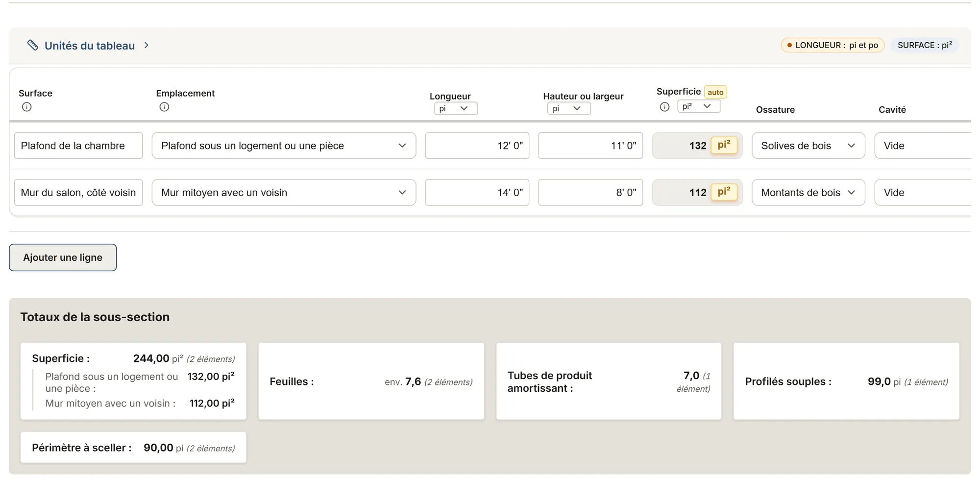Open Plafond sous un logement emplacement dropdown

coord(284,146)
